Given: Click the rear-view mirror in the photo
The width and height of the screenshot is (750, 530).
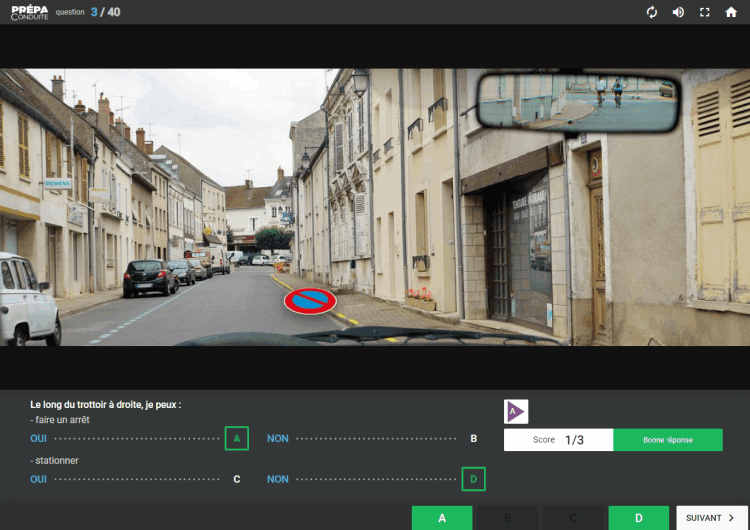Looking at the screenshot, I should [x=577, y=101].
